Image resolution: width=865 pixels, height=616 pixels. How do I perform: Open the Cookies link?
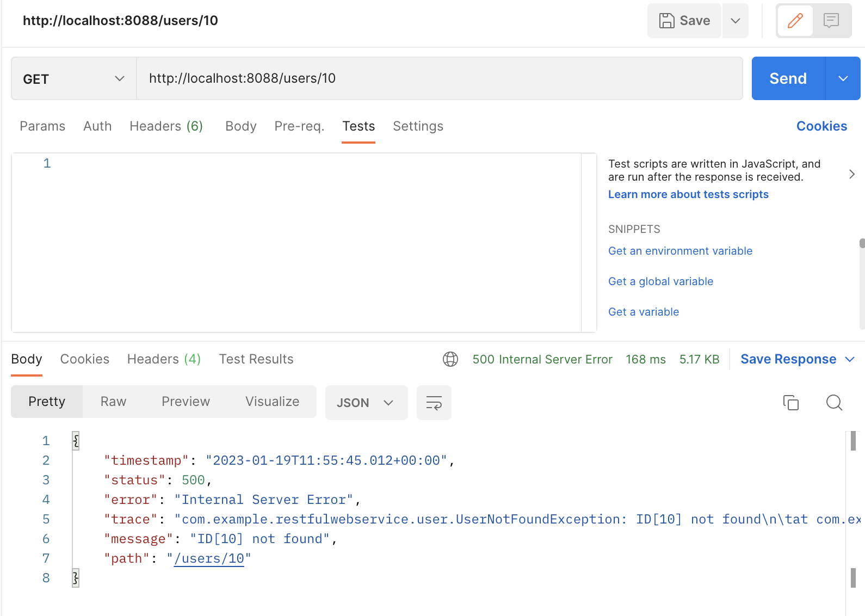821,126
